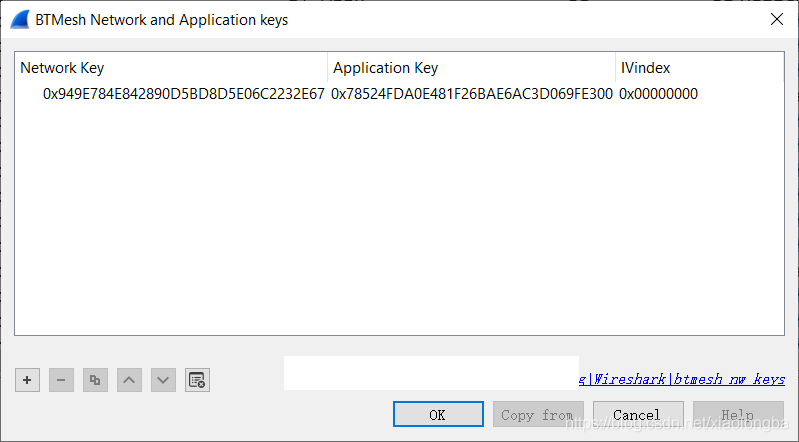This screenshot has height=442, width=799.
Task: Select the Application Key value cell
Action: pyautogui.click(x=471, y=94)
